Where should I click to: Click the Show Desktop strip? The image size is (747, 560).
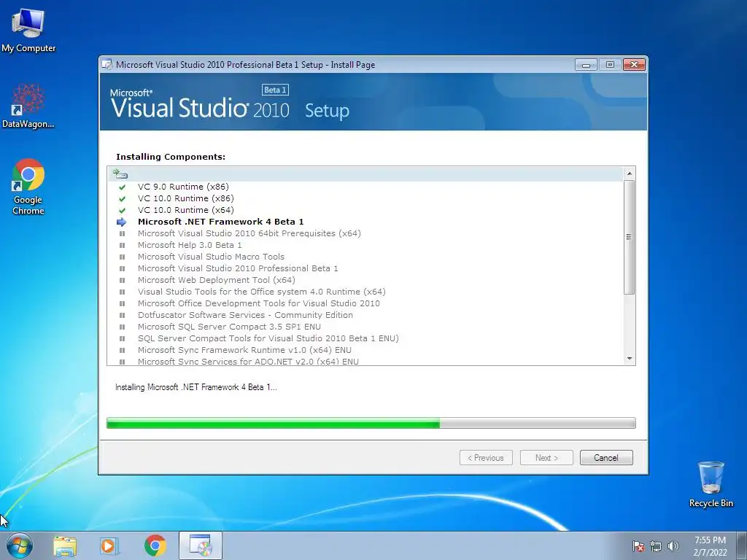click(742, 545)
